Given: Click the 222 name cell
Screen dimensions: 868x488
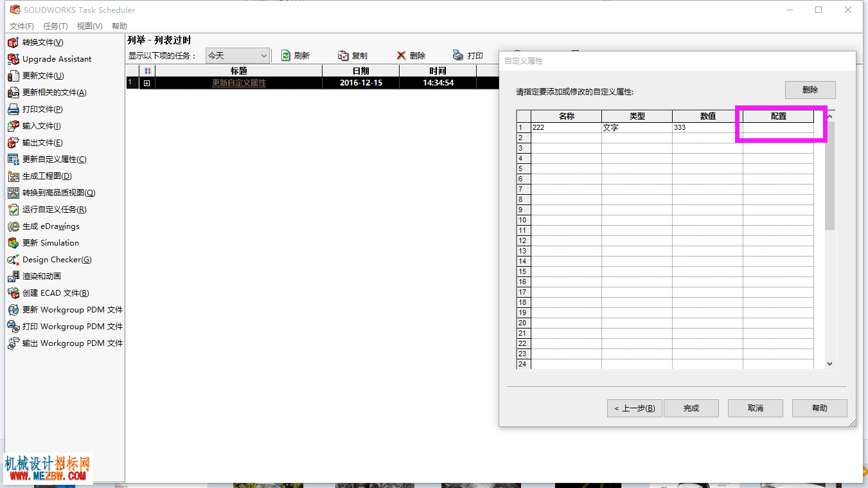Looking at the screenshot, I should [566, 127].
